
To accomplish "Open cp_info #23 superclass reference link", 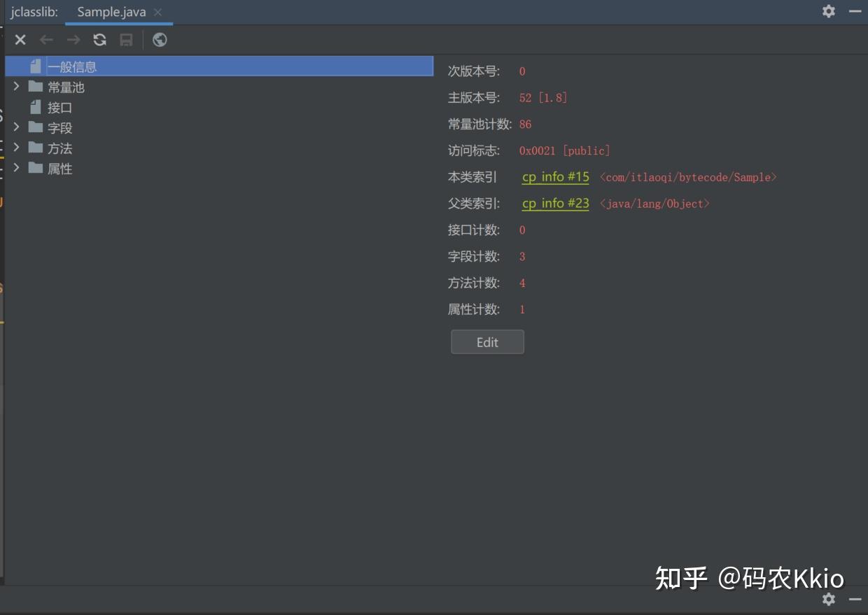I will [x=555, y=203].
